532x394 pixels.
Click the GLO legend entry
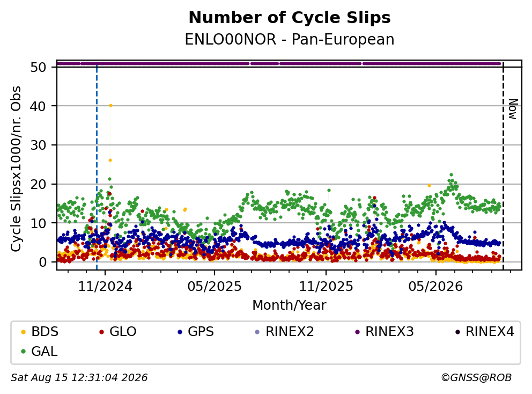pyautogui.click(x=117, y=332)
